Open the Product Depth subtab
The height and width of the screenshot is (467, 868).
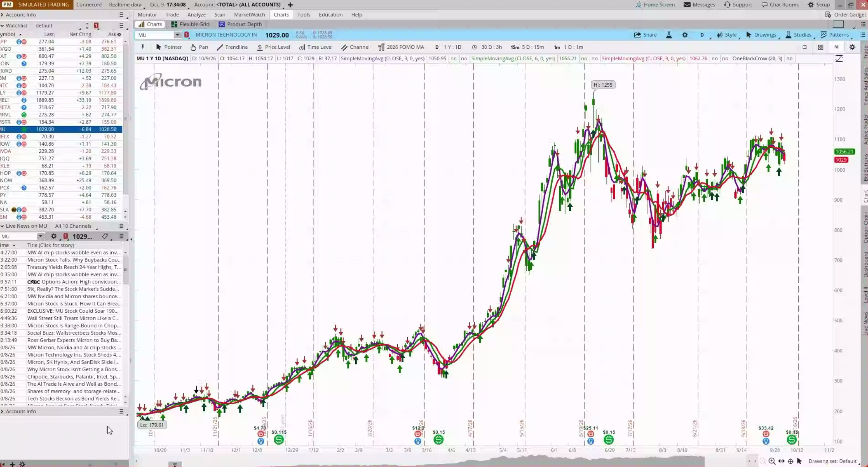tap(240, 24)
